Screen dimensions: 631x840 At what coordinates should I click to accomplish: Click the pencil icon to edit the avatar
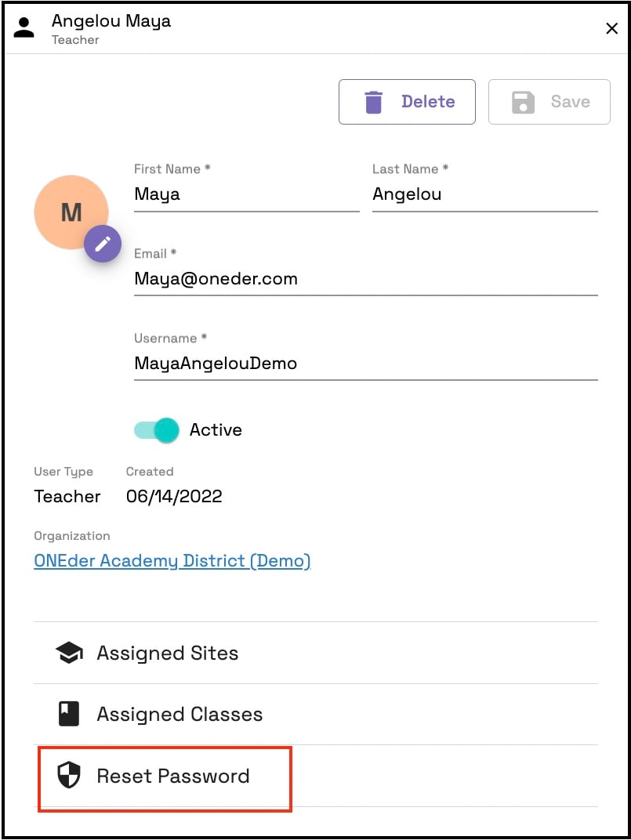pos(103,244)
